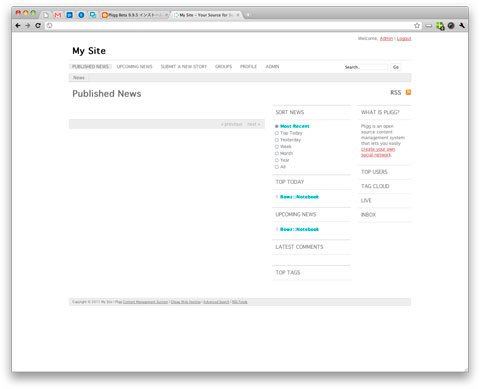
Task: Select the Yesterday radio button
Action: click(x=277, y=140)
